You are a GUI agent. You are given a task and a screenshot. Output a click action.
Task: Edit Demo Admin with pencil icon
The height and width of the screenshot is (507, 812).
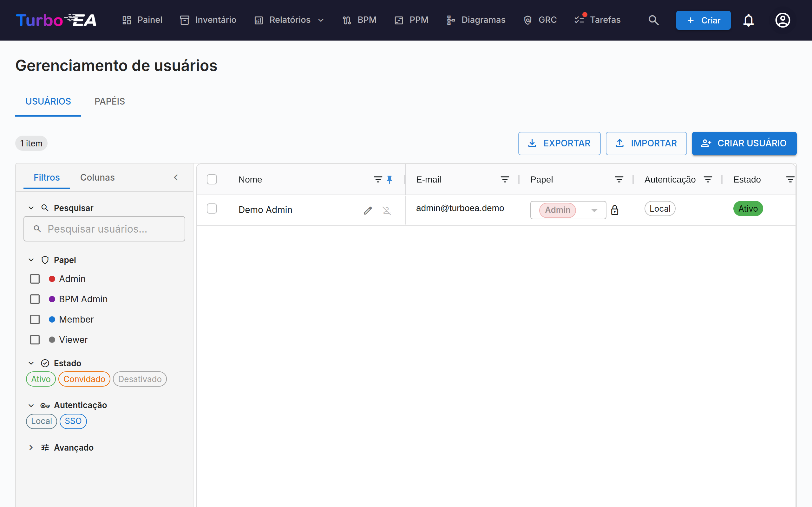(x=368, y=210)
